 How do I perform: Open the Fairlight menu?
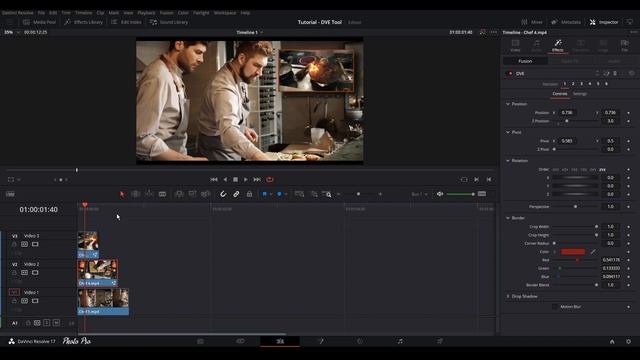tap(201, 13)
